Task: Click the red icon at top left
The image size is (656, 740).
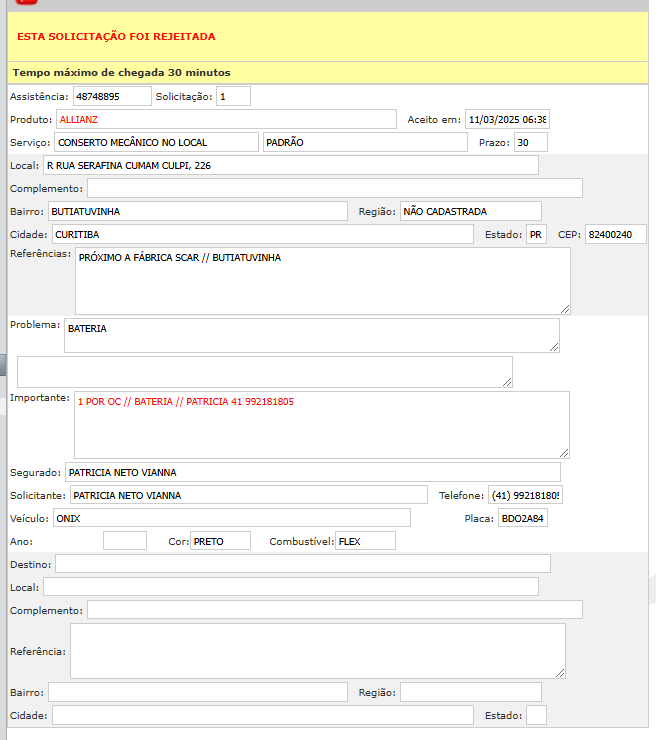Action: tap(27, 3)
